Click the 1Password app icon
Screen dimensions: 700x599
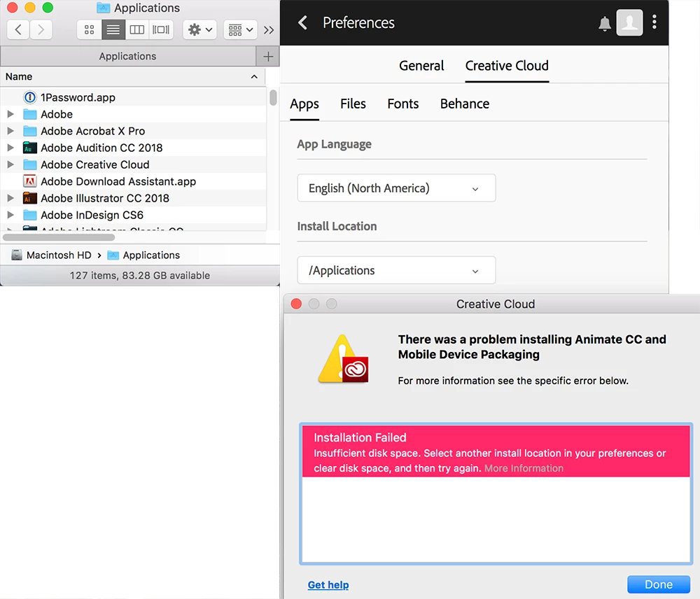click(30, 97)
